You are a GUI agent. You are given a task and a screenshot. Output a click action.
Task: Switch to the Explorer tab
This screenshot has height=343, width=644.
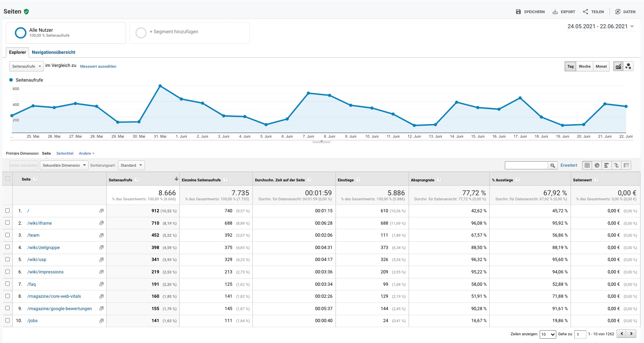pyautogui.click(x=17, y=52)
